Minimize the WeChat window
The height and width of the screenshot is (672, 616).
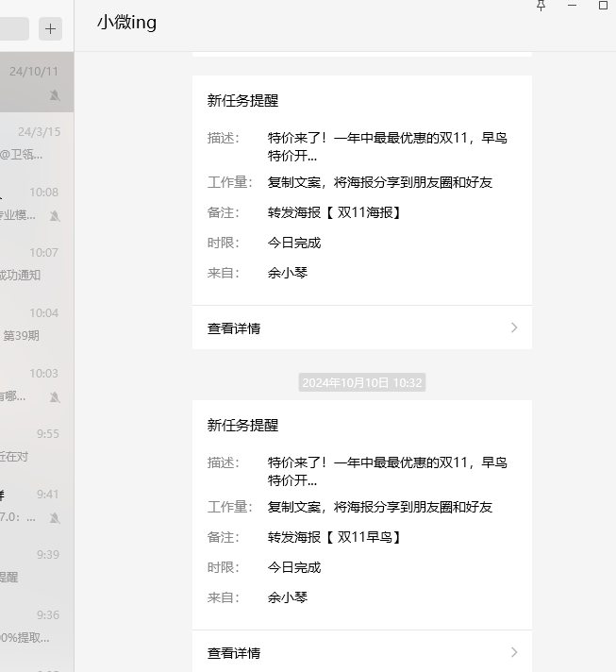click(572, 6)
